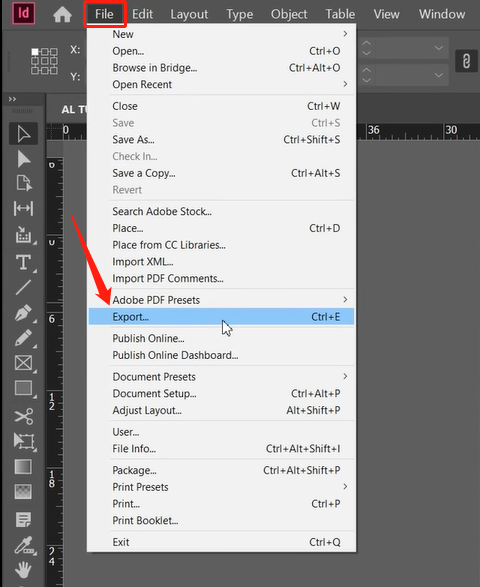Select the Hand tool
The height and width of the screenshot is (587, 480).
23,570
